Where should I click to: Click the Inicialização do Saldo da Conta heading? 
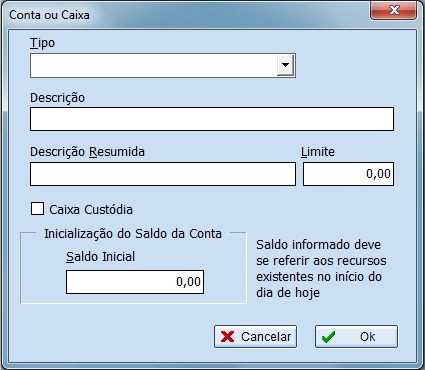133,234
